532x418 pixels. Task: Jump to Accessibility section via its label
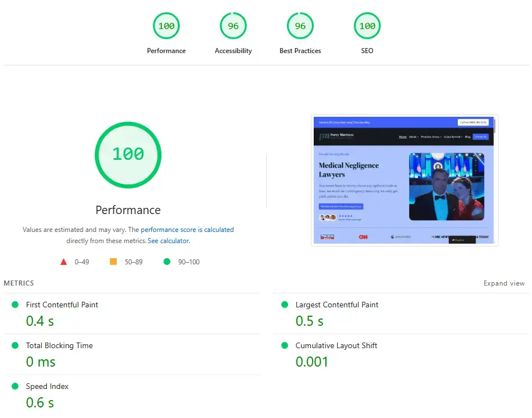[233, 51]
